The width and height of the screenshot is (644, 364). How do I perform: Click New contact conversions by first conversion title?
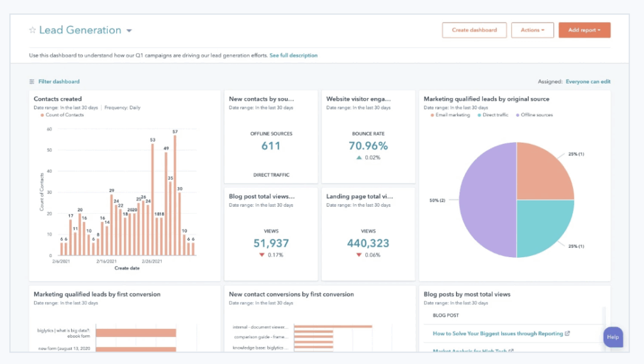pos(291,294)
